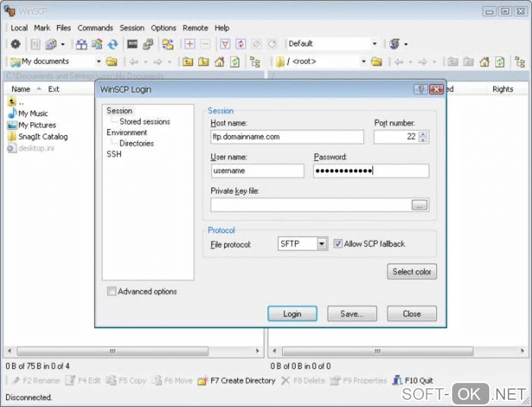Select Session in the login tree
Image resolution: width=532 pixels, height=407 pixels.
click(119, 110)
